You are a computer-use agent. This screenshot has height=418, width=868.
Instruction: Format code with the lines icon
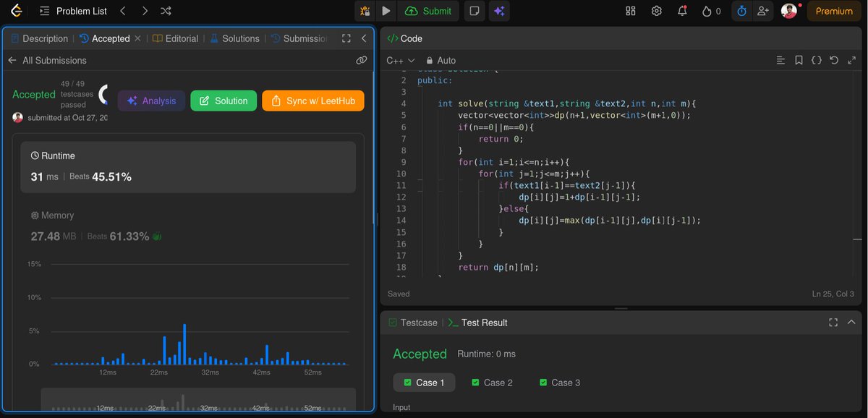[780, 61]
